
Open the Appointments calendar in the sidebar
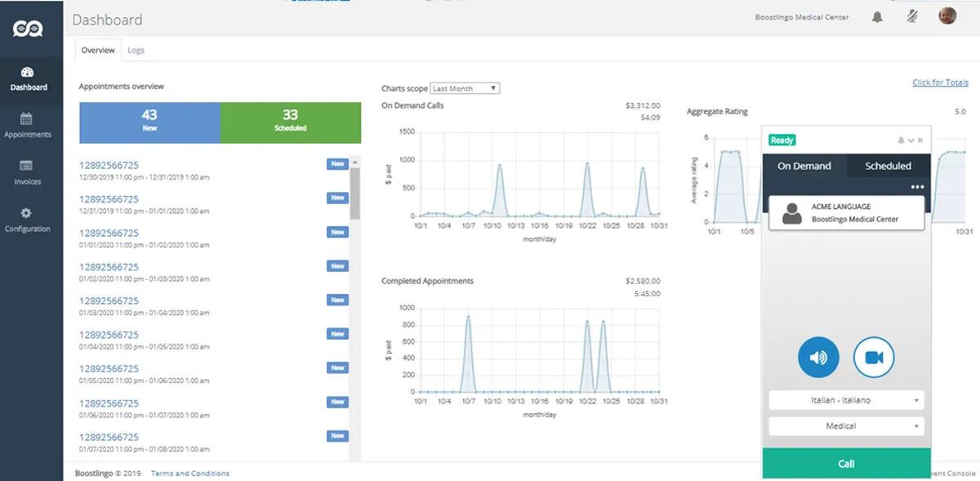(x=27, y=125)
